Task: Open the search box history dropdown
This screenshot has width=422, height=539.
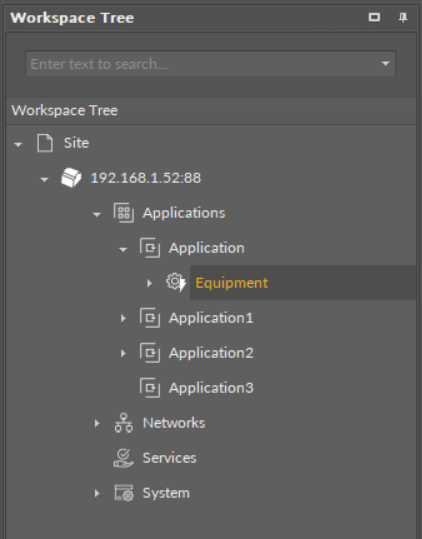Action: [x=386, y=64]
